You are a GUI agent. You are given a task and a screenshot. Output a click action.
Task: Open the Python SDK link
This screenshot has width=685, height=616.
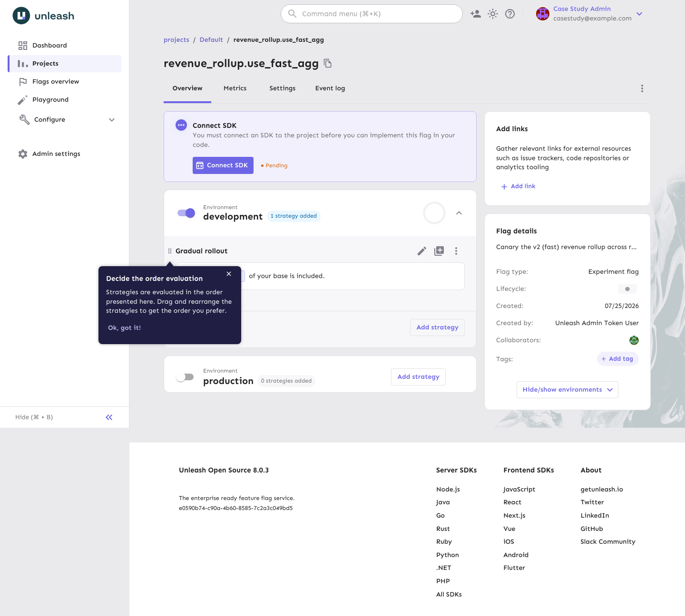point(448,555)
